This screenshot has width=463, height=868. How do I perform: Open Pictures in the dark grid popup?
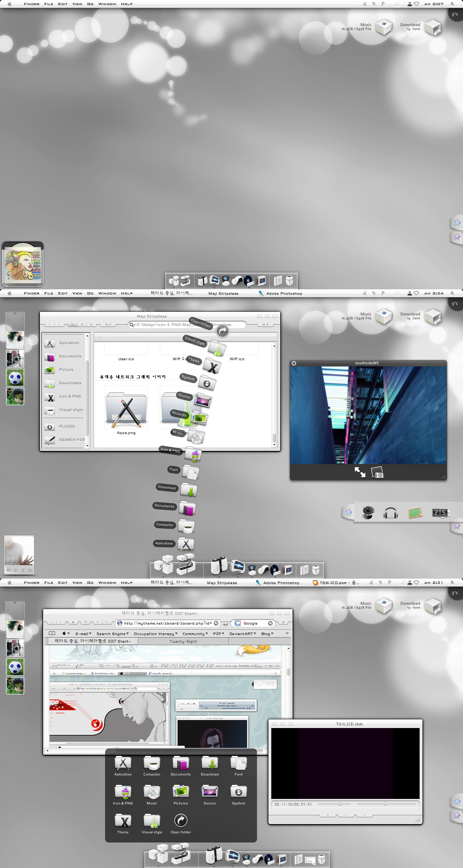click(x=181, y=795)
